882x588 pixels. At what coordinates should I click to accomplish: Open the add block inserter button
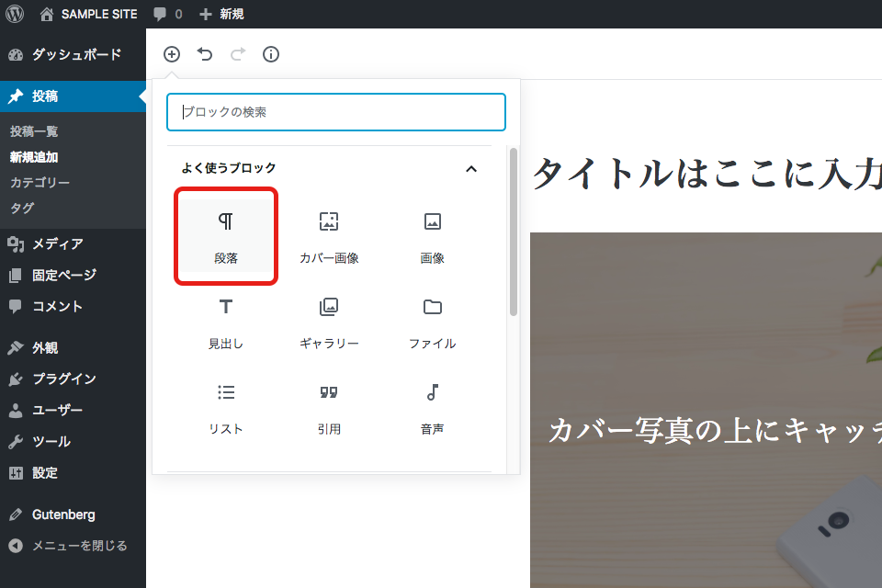tap(172, 54)
